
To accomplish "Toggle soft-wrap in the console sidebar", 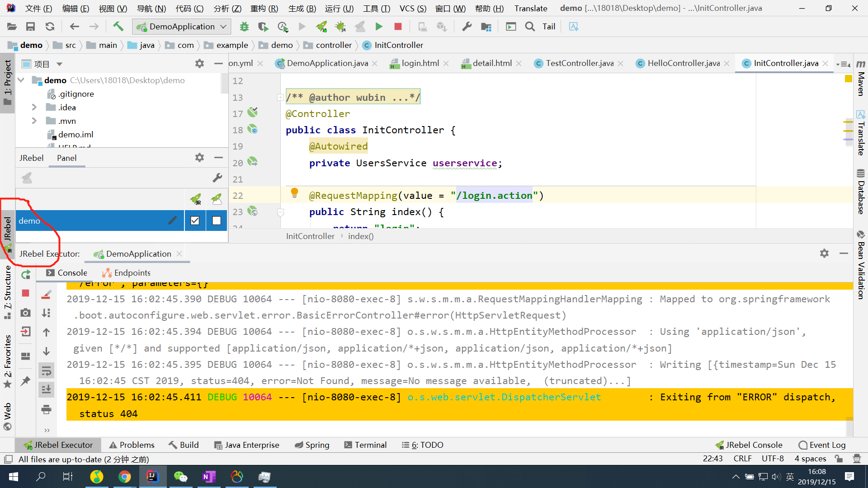I will (46, 371).
